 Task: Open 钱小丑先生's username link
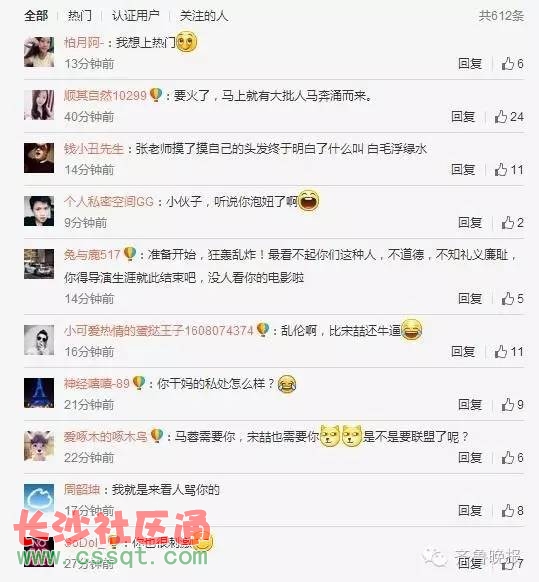click(94, 149)
